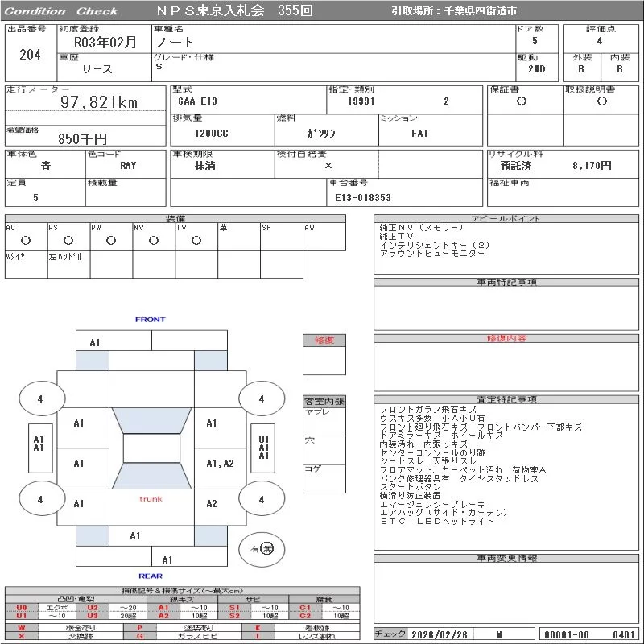The height and width of the screenshot is (644, 644).
Task: Click the red 修復 repair label box
Action: 324,341
